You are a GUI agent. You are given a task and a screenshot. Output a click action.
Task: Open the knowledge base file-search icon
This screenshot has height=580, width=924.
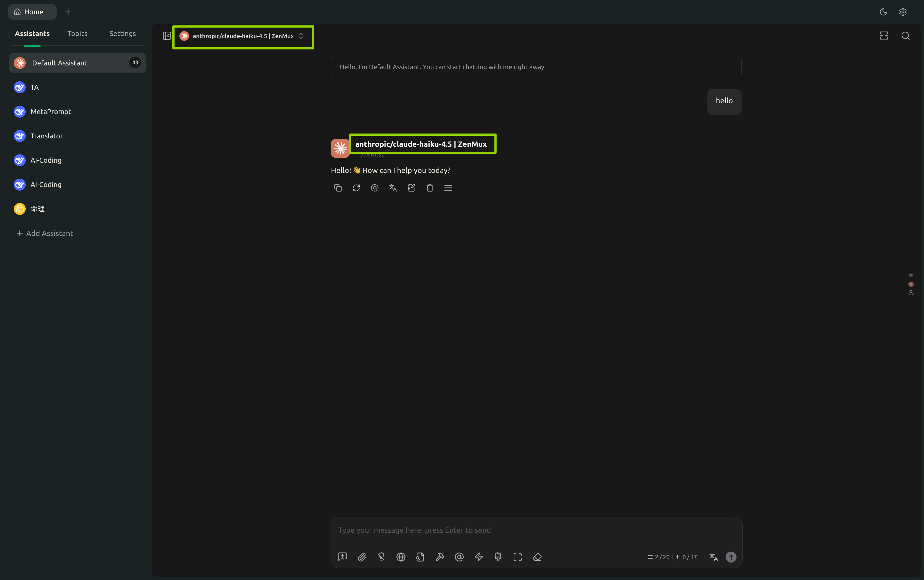420,557
